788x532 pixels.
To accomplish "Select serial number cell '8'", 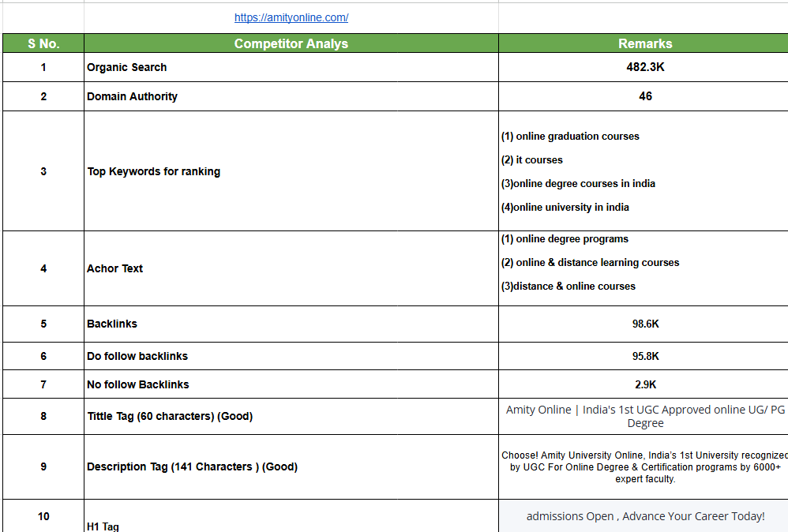I will coord(43,417).
